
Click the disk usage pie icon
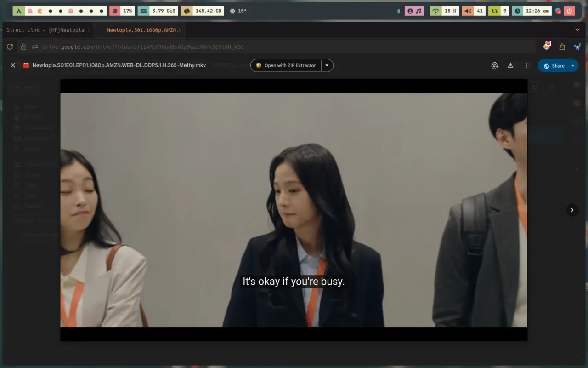pos(187,11)
